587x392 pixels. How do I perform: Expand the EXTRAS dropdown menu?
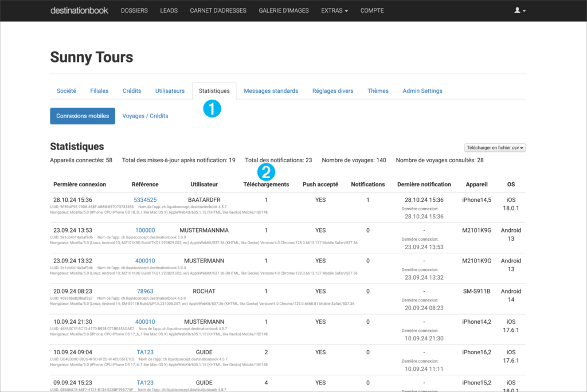coord(334,10)
